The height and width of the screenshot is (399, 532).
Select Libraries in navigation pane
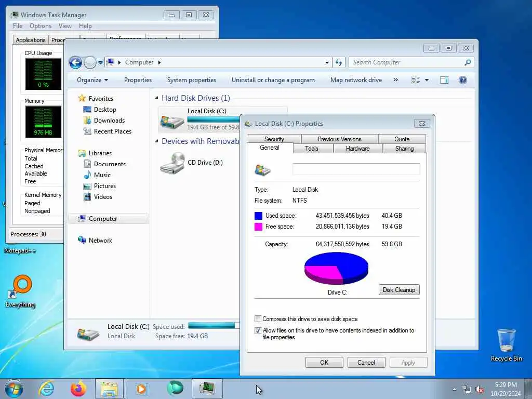[100, 153]
